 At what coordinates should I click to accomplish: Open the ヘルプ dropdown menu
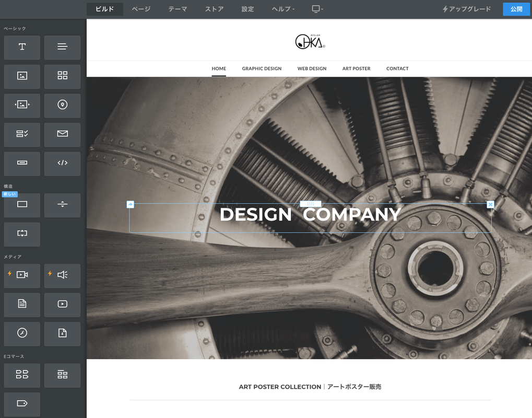(283, 9)
